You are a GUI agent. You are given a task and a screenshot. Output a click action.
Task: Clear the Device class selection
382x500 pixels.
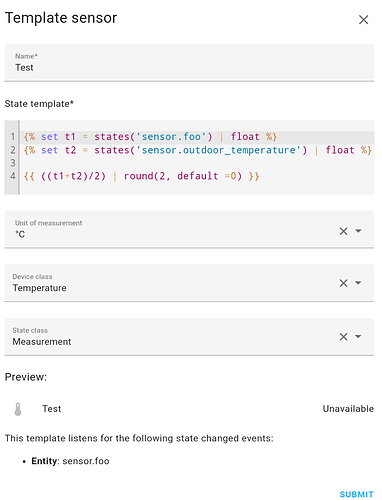coord(343,283)
